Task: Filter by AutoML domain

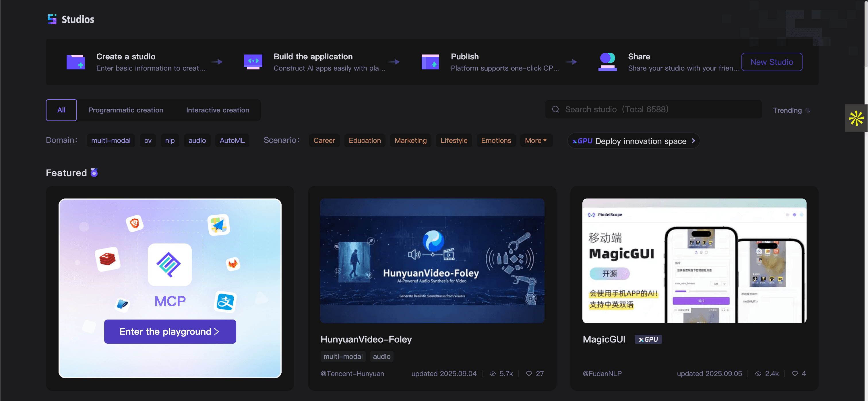Action: click(x=232, y=140)
